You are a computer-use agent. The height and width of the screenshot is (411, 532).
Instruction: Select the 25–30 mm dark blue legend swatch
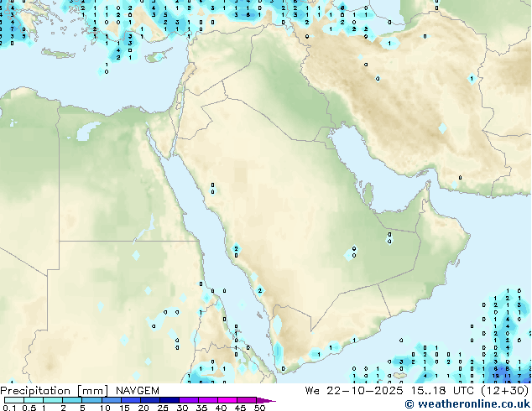[x=170, y=400]
